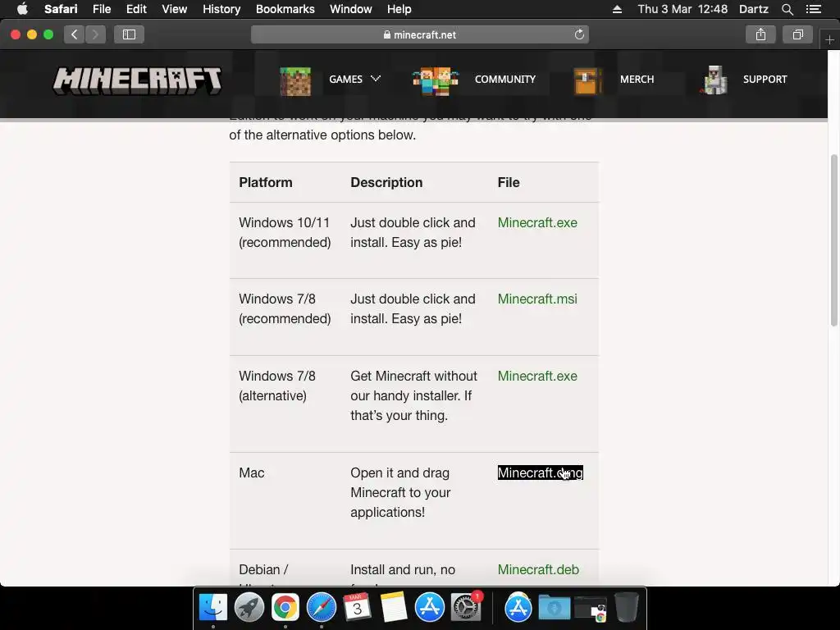
Task: Download the Minecraft.dmg Mac file
Action: click(x=540, y=472)
